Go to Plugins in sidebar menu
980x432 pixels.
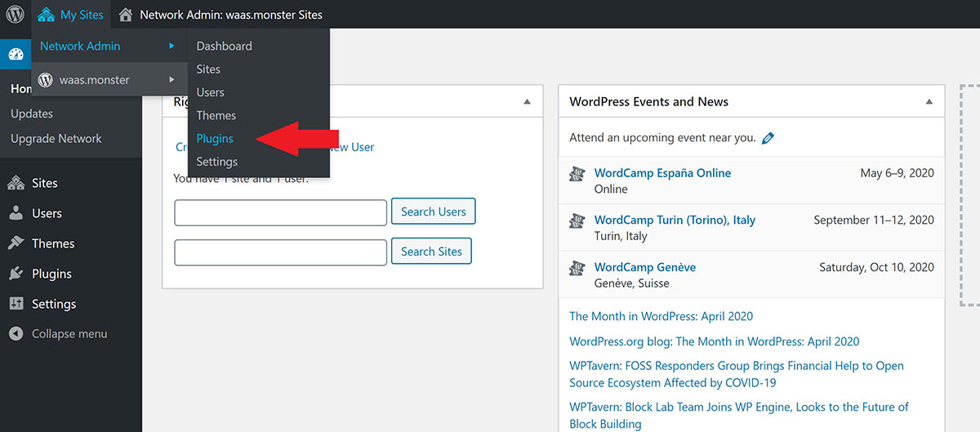(51, 274)
